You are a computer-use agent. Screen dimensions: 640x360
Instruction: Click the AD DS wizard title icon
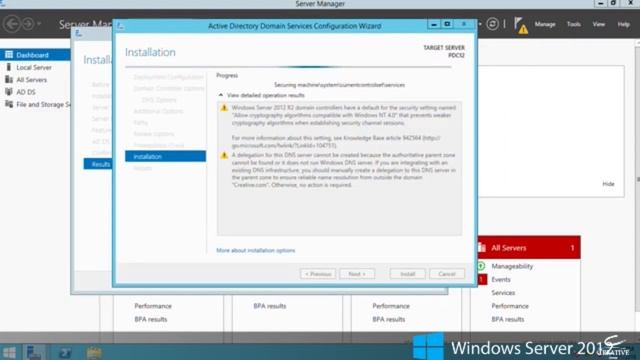(120, 26)
